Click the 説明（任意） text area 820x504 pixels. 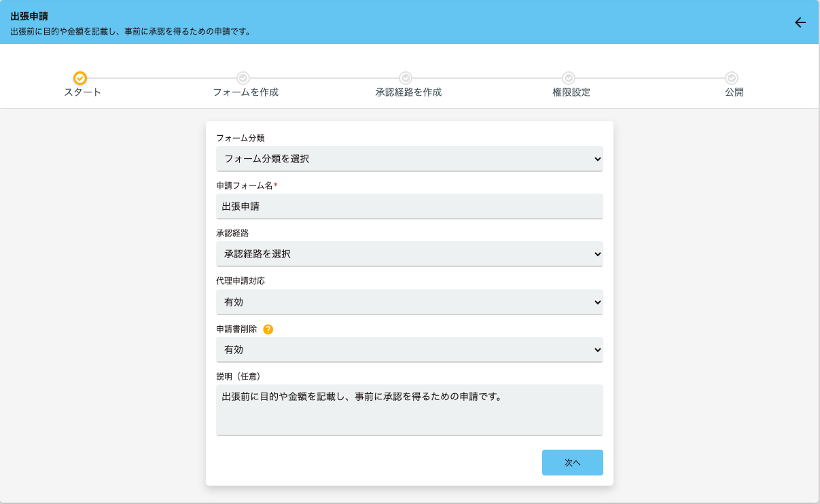pyautogui.click(x=409, y=410)
